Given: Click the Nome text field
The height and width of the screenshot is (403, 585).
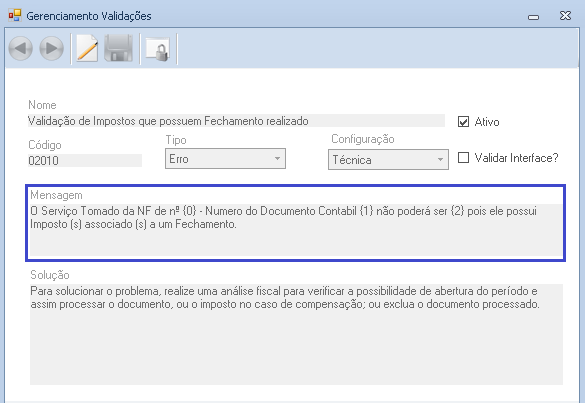Looking at the screenshot, I should pyautogui.click(x=237, y=121).
